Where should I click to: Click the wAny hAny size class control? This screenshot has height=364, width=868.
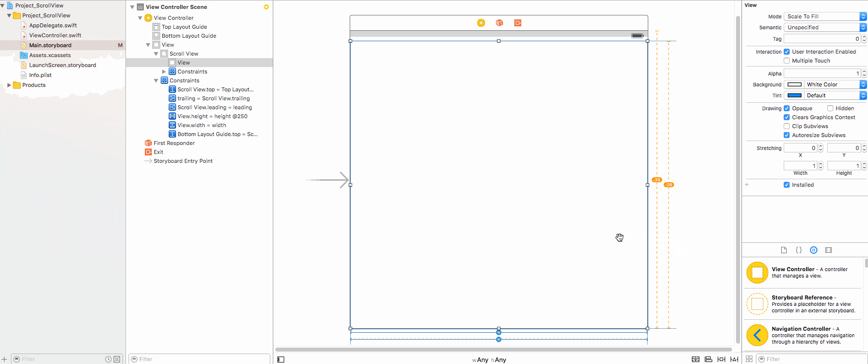[x=489, y=360]
